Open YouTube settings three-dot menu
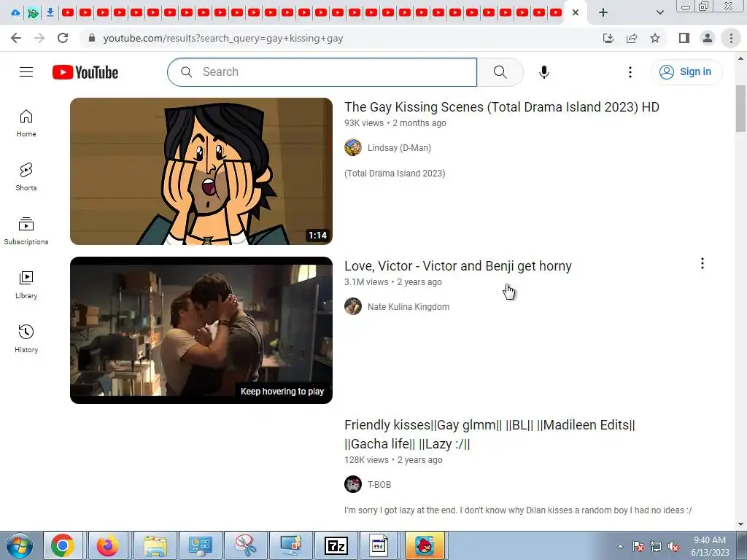 coord(630,72)
